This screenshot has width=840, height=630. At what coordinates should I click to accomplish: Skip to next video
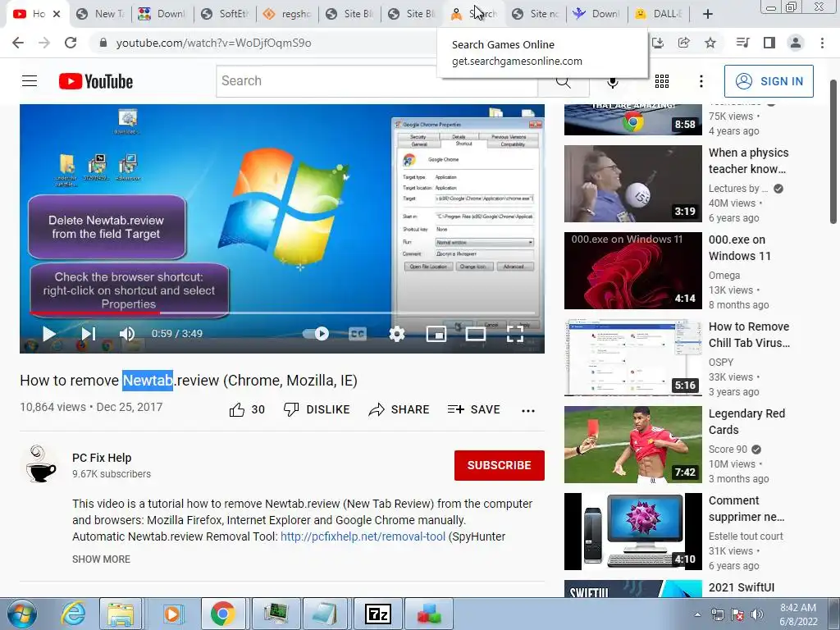(89, 334)
